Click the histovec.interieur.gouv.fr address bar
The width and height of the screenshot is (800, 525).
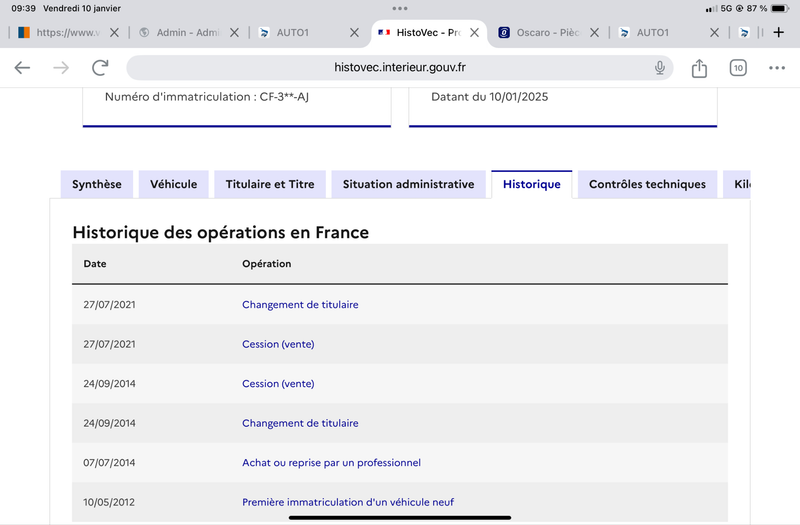click(399, 67)
